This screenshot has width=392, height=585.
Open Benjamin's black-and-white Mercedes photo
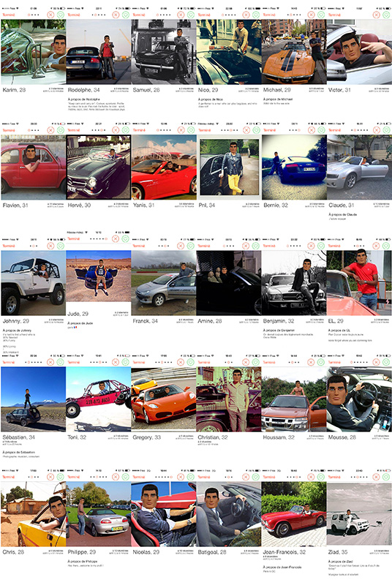click(x=294, y=283)
